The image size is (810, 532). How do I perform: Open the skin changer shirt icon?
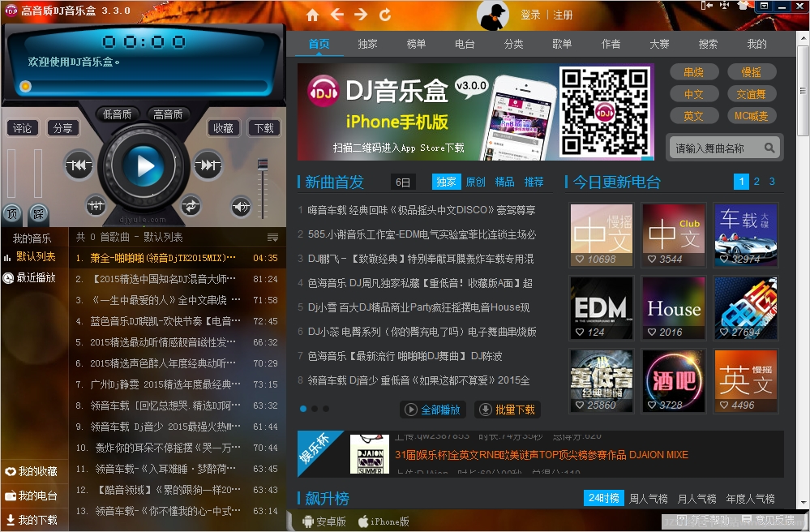[743, 6]
